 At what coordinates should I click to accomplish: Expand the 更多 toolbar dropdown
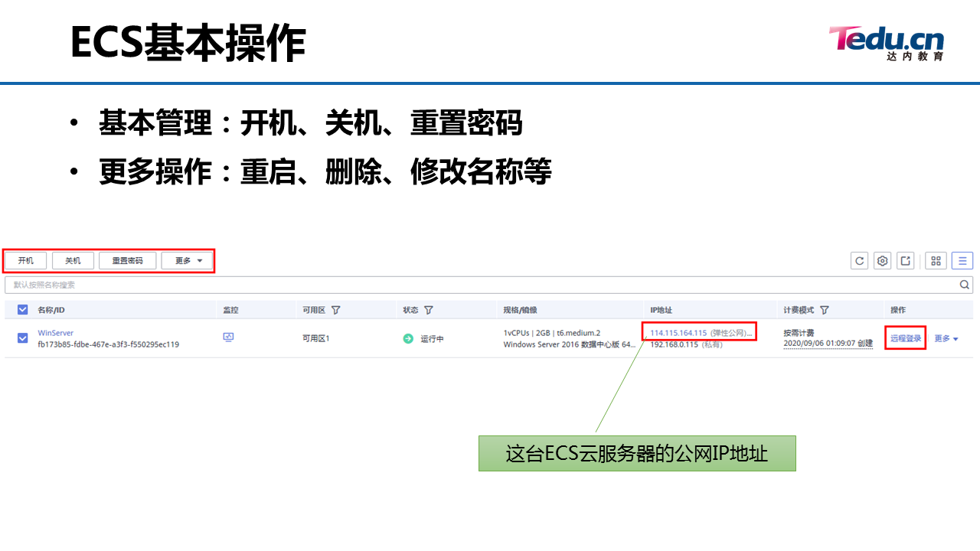(x=187, y=260)
